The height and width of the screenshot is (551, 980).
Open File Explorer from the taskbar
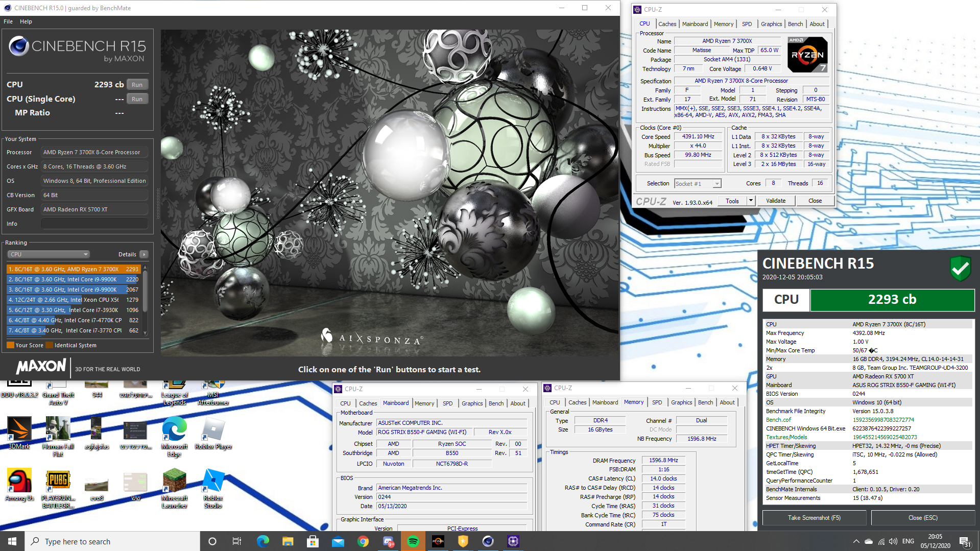click(x=288, y=541)
